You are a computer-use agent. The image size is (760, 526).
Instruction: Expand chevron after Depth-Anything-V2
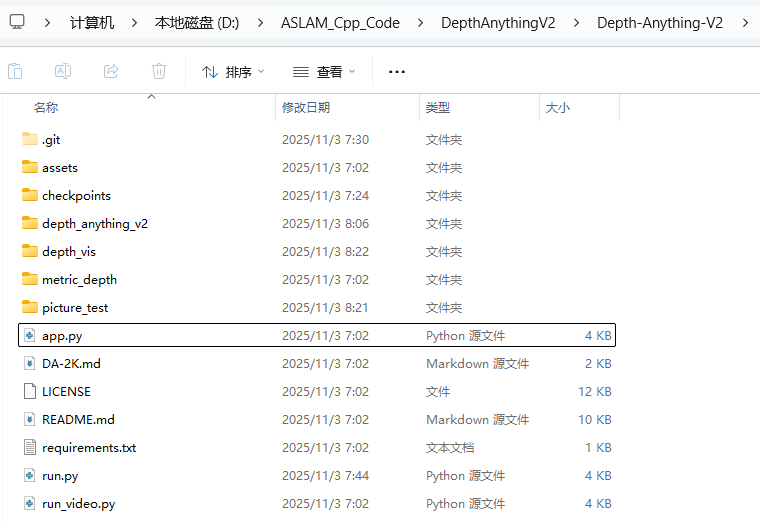(745, 22)
